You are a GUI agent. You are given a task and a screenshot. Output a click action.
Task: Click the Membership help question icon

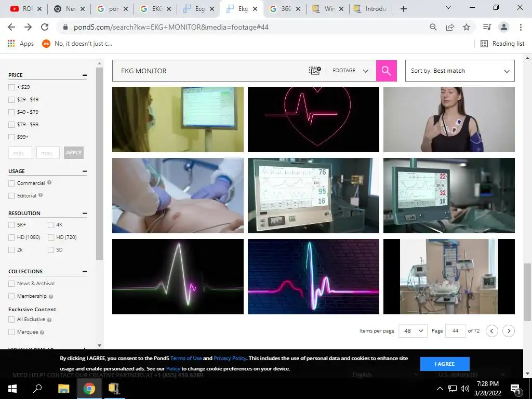click(51, 296)
